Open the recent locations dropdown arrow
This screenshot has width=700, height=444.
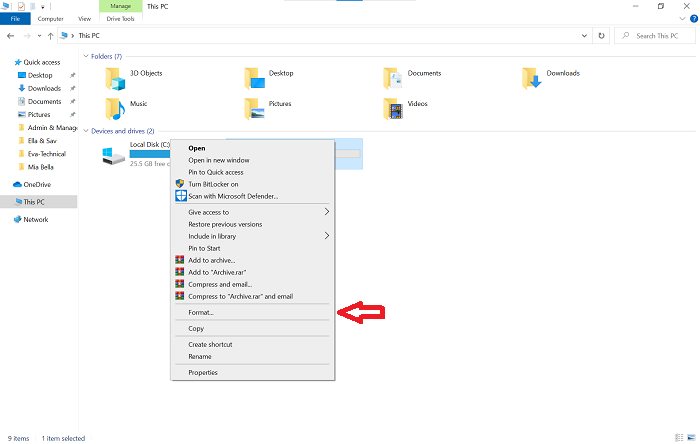(x=39, y=36)
